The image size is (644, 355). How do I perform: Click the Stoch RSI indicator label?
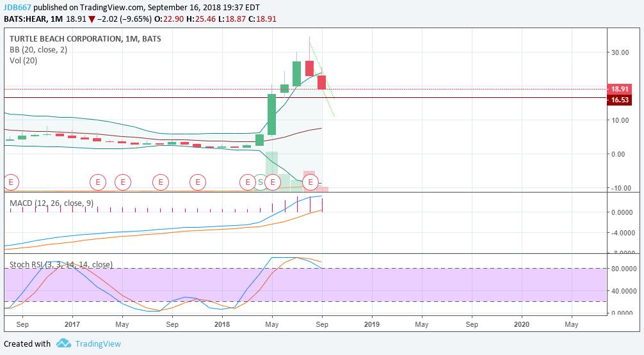click(x=61, y=264)
